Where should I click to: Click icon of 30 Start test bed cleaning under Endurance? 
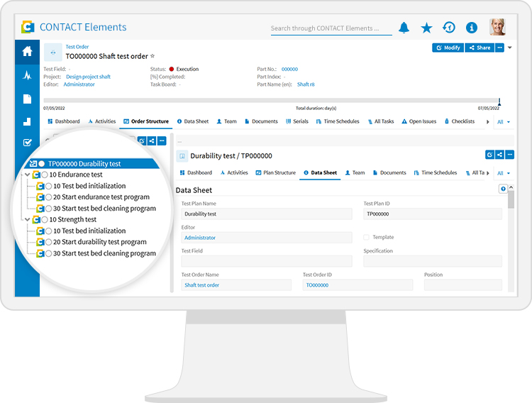[x=40, y=209]
